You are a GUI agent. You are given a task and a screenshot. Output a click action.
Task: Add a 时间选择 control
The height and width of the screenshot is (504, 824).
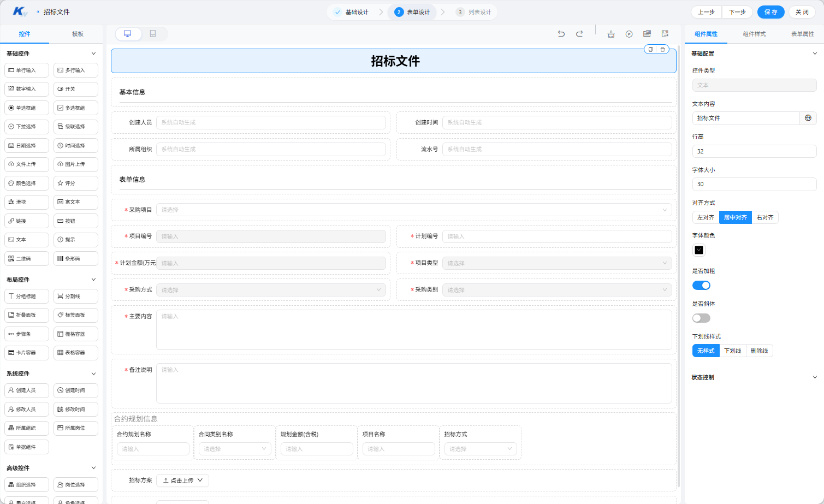coord(76,146)
